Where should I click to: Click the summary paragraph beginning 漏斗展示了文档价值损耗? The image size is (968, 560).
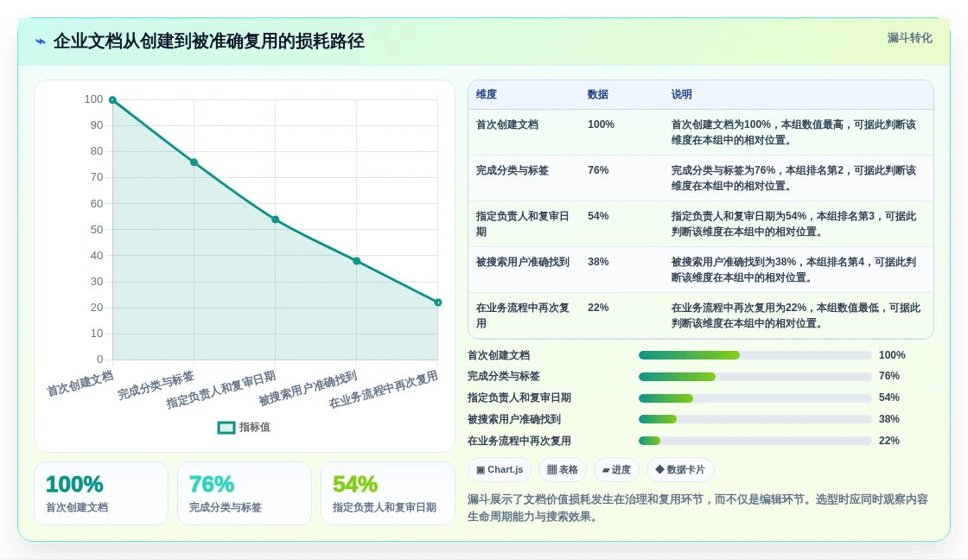click(697, 508)
